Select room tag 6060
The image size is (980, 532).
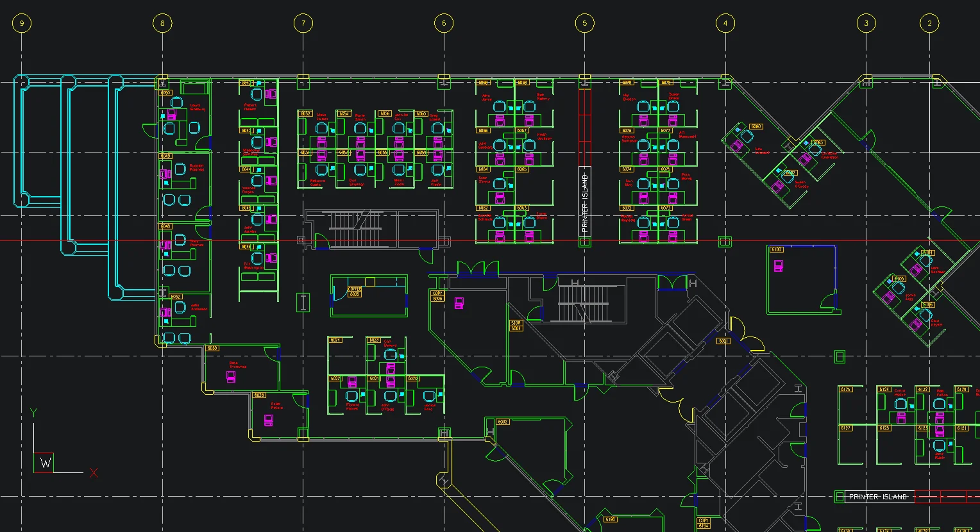[x=421, y=113]
